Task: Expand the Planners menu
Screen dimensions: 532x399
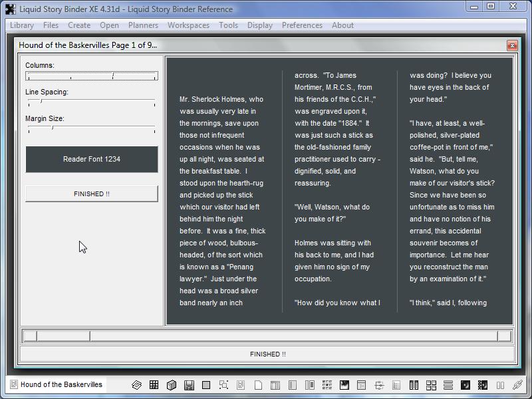Action: 143,25
